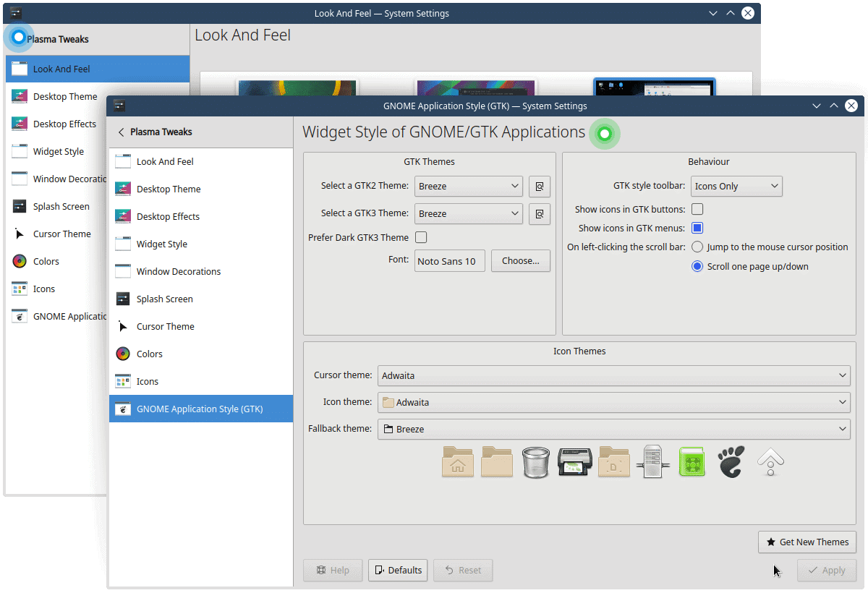The height and width of the screenshot is (593, 868).
Task: Preview the selected GTK3 theme
Action: point(540,214)
